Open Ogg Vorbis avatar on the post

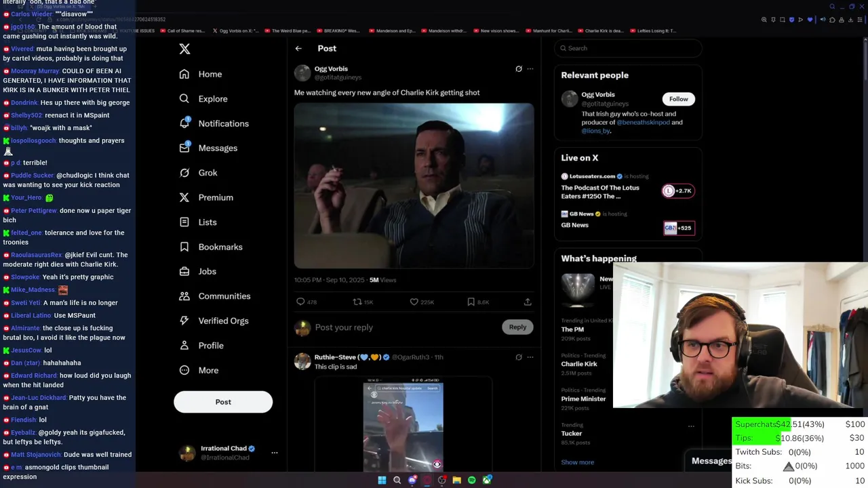tap(302, 73)
